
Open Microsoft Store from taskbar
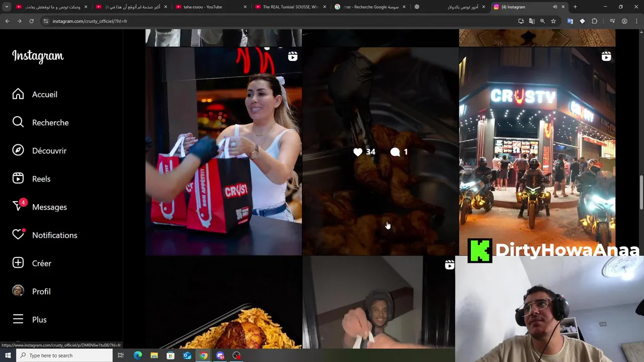(x=171, y=355)
